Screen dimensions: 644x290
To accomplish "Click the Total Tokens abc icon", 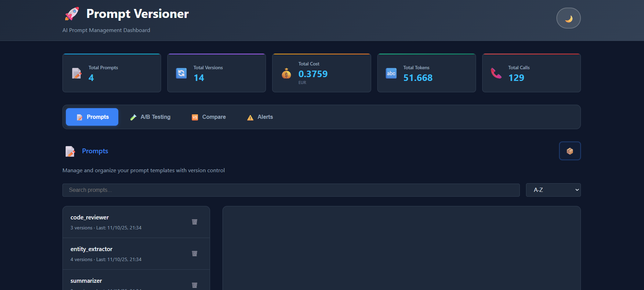I will [391, 73].
